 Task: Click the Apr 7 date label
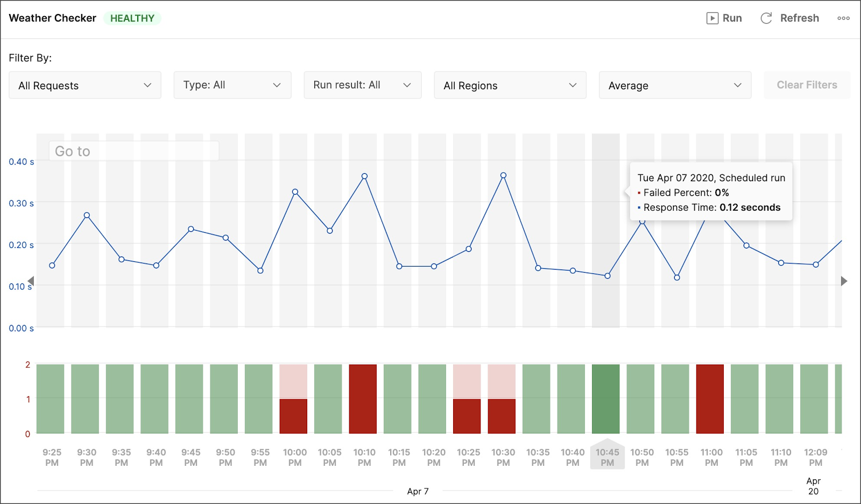(x=418, y=491)
